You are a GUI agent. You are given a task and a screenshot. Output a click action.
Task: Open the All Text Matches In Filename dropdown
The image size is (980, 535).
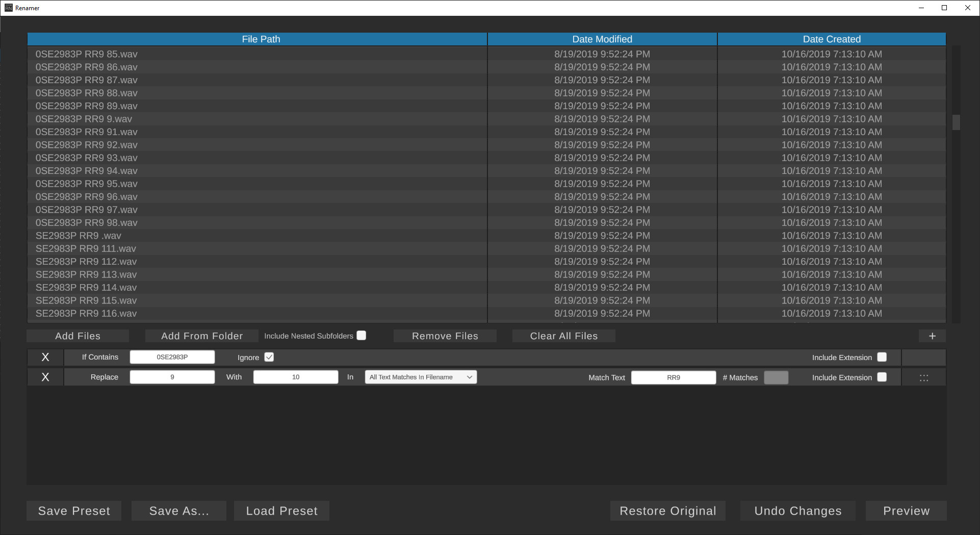420,377
